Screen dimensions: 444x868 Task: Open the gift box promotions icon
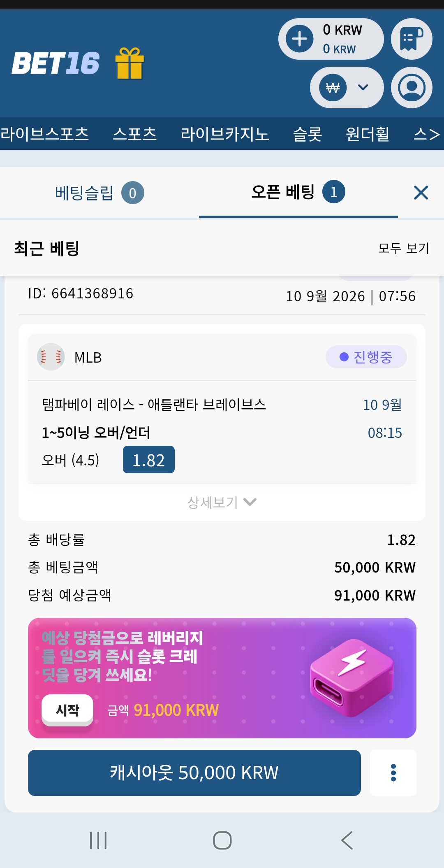coord(129,63)
